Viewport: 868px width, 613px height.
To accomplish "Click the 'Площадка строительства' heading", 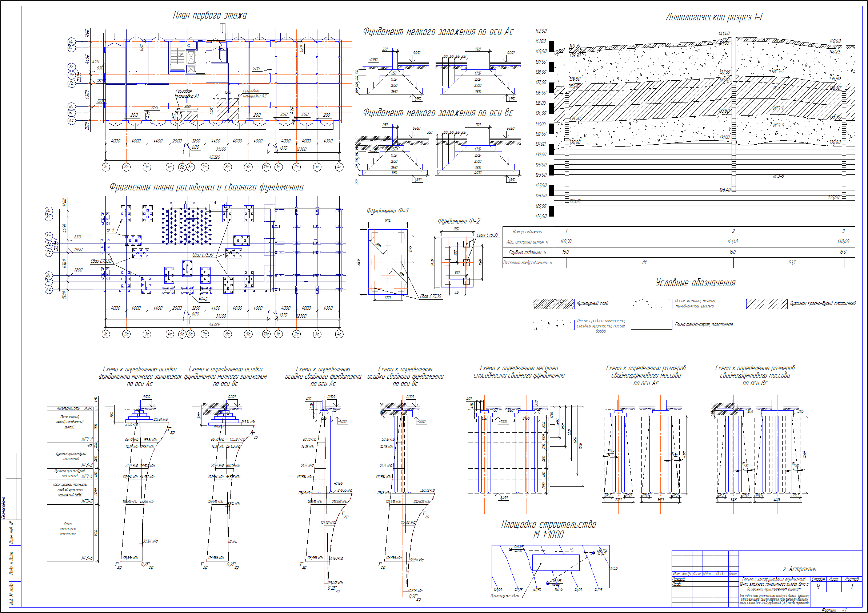I will click(549, 525).
